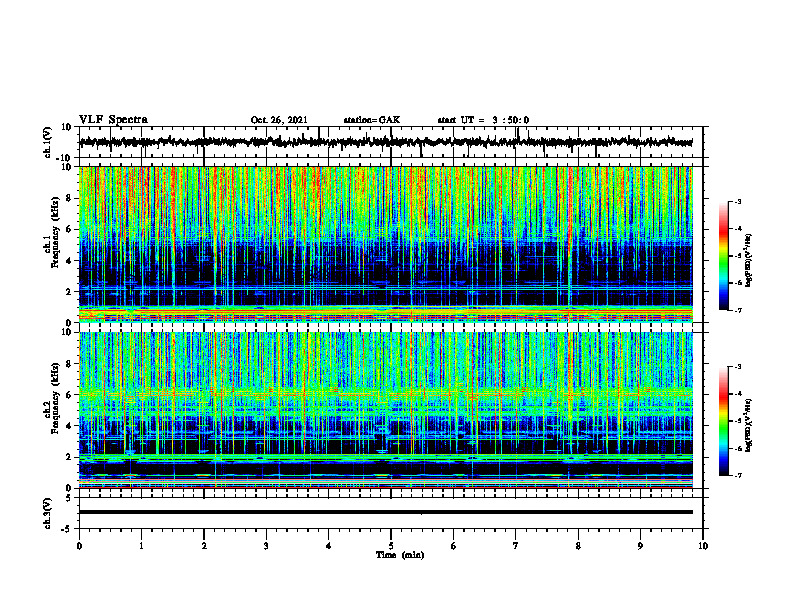Select the "Oct. 26, 2021" date text
The image size is (792, 612).
coord(279,120)
